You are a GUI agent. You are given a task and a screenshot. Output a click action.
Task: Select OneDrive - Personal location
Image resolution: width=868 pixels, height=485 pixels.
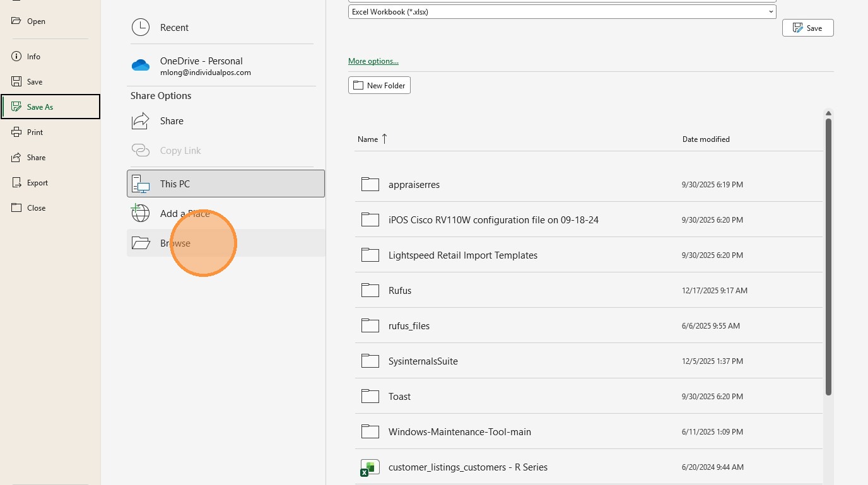(x=226, y=66)
